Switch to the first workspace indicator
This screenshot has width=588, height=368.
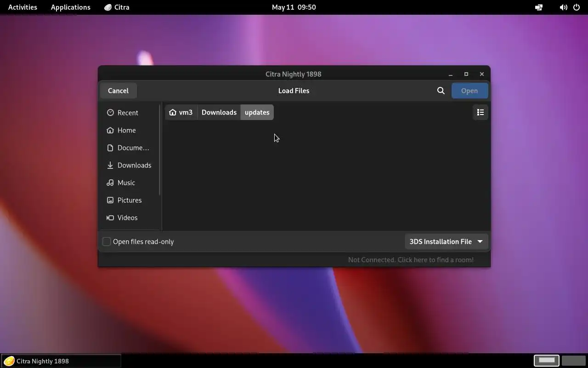point(547,361)
